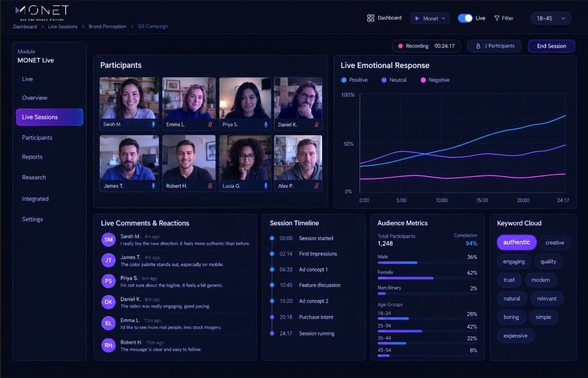Click the 25-34 age group bar
The width and height of the screenshot is (588, 378).
click(427, 331)
